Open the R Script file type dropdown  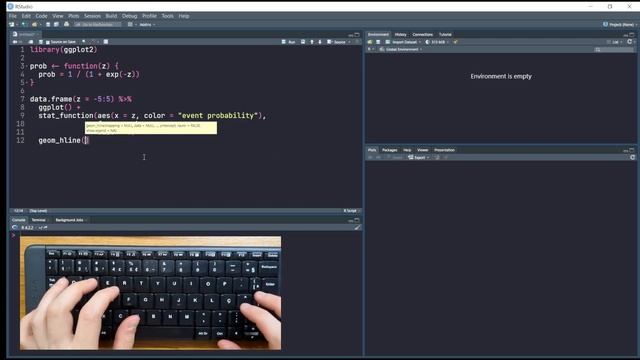click(351, 211)
